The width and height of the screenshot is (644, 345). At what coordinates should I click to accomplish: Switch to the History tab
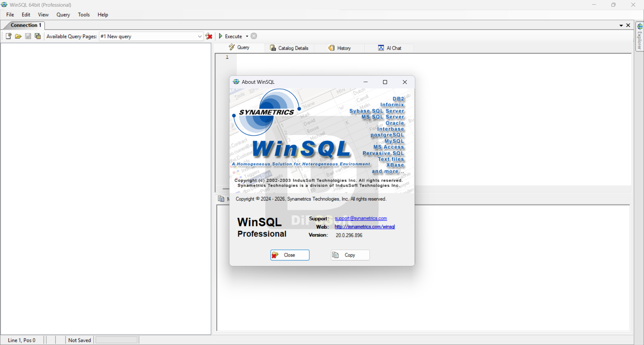(340, 48)
